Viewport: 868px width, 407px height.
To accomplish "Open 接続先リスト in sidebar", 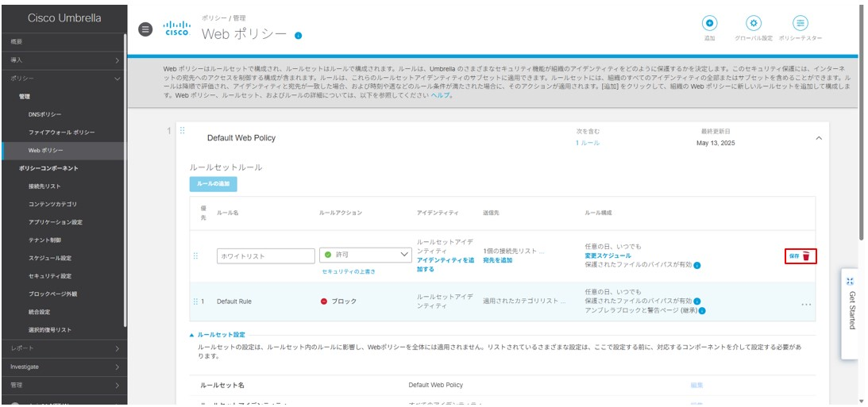I will point(44,186).
